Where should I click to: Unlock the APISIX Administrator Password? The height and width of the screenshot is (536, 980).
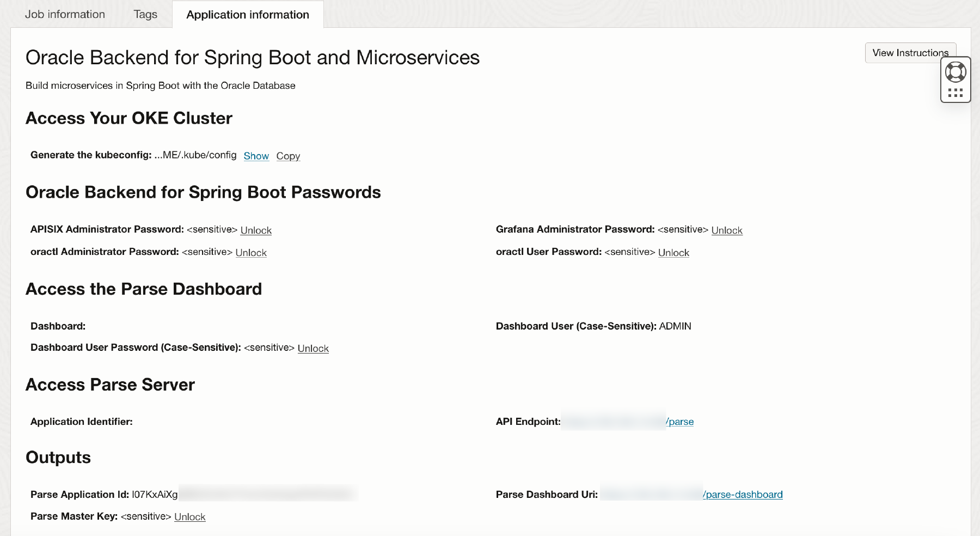255,230
